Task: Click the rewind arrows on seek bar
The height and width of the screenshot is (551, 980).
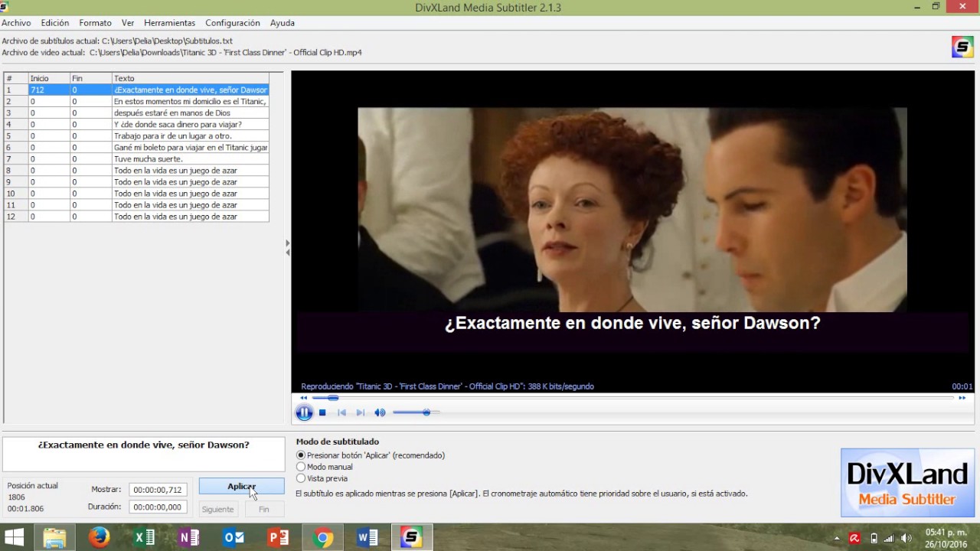Action: pyautogui.click(x=304, y=398)
